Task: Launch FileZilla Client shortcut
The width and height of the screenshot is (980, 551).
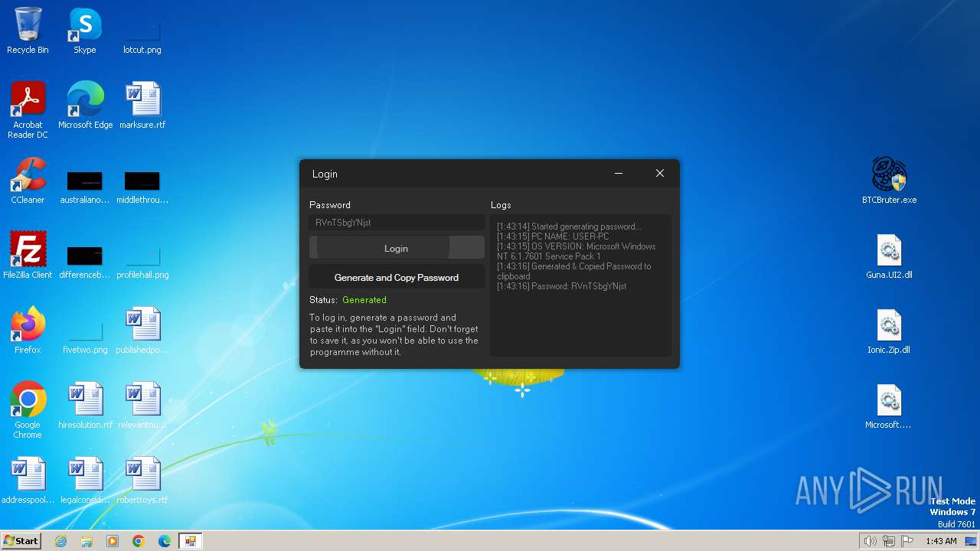Action: (28, 256)
